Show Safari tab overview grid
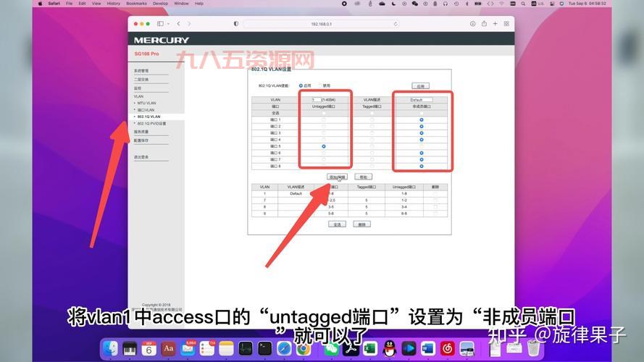The width and height of the screenshot is (644, 362). [x=506, y=24]
